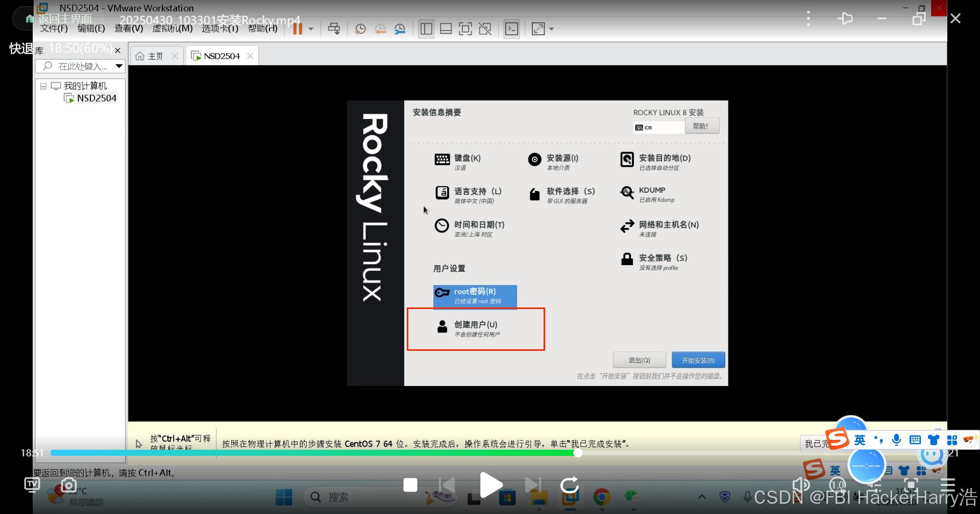Open Time and Date (时间和日期) setting
The height and width of the screenshot is (514, 980).
(469, 228)
